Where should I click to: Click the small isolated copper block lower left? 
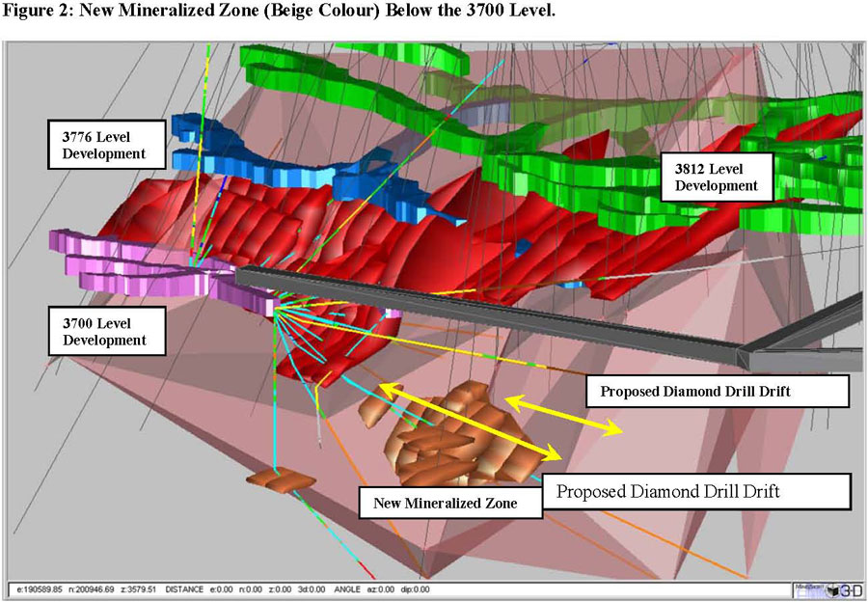click(x=276, y=478)
